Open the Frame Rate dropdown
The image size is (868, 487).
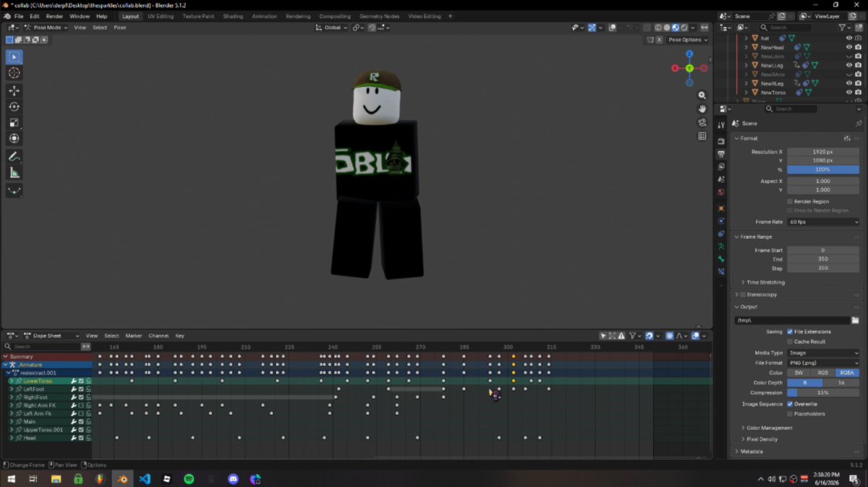(823, 221)
